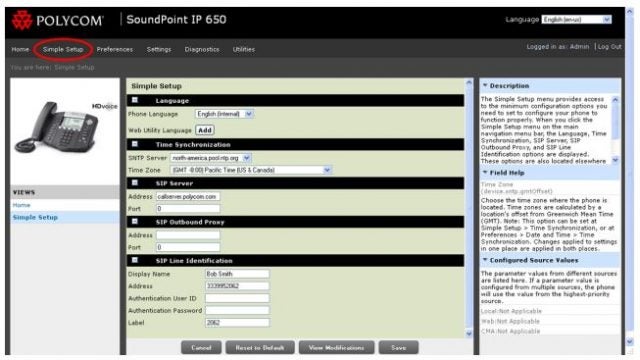This screenshot has width=640, height=360.
Task: Open the Preferences menu
Action: [115, 49]
